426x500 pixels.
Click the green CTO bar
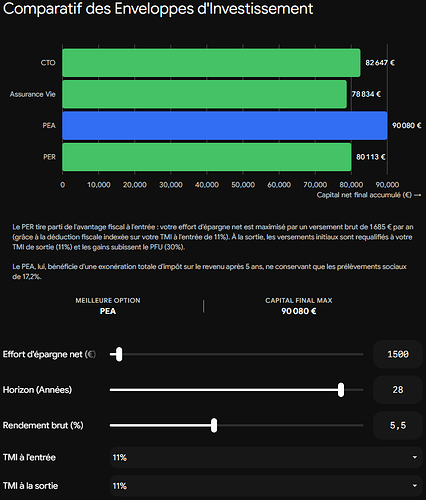click(x=211, y=63)
